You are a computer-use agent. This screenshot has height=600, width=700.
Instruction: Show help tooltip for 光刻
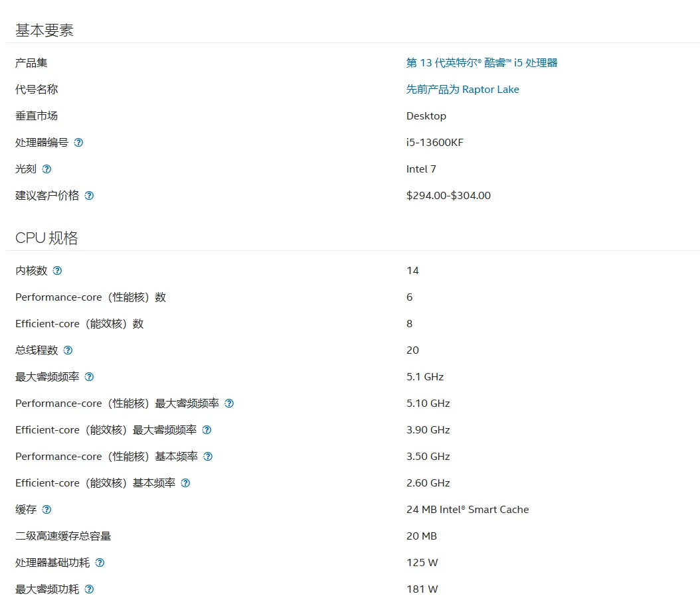click(46, 169)
